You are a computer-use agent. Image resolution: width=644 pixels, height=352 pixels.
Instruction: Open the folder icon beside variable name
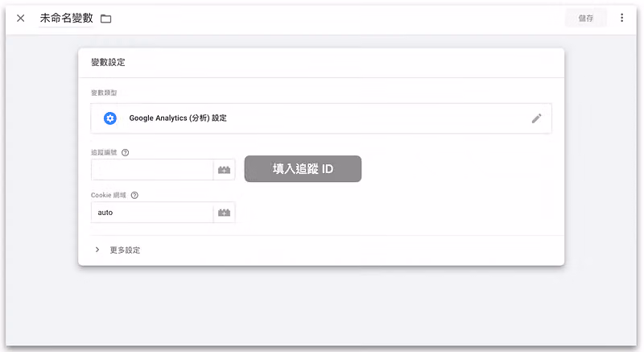click(x=106, y=19)
